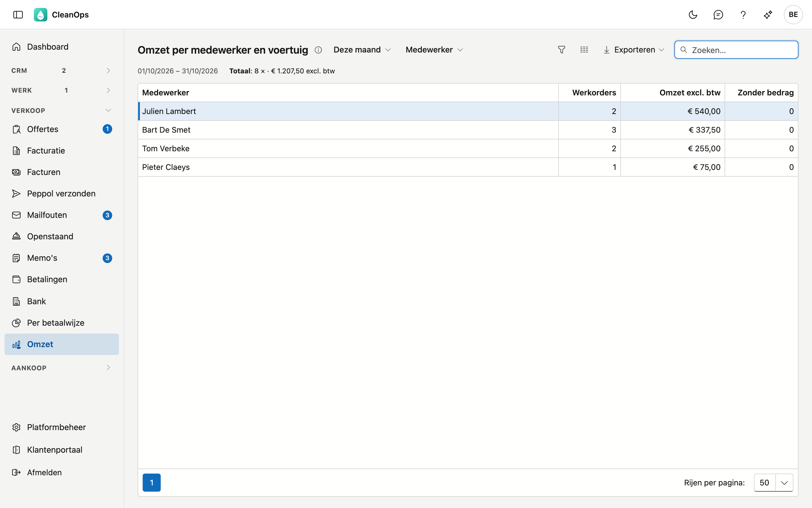
Task: Open Betalingen page
Action: pyautogui.click(x=62, y=279)
